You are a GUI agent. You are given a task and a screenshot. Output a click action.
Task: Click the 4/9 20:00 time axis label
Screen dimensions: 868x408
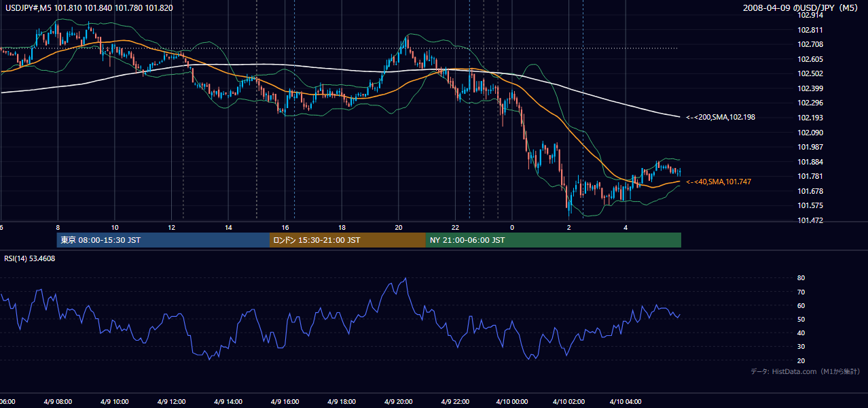(x=399, y=401)
